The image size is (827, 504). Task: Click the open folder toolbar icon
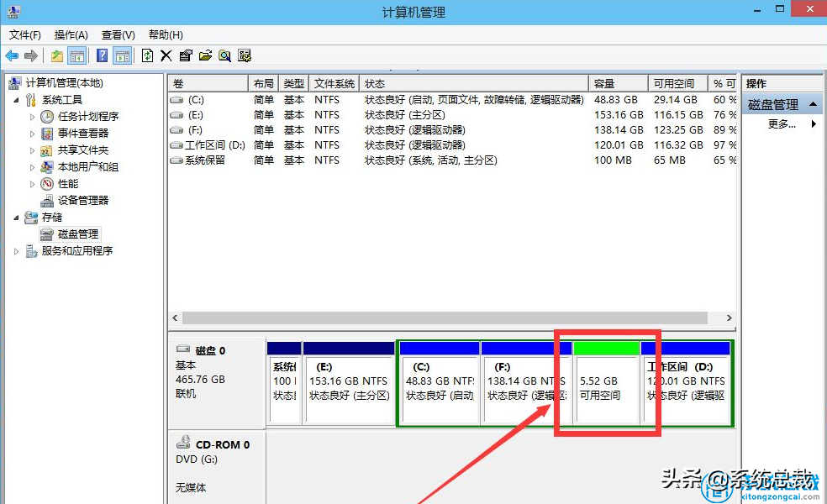pyautogui.click(x=205, y=55)
